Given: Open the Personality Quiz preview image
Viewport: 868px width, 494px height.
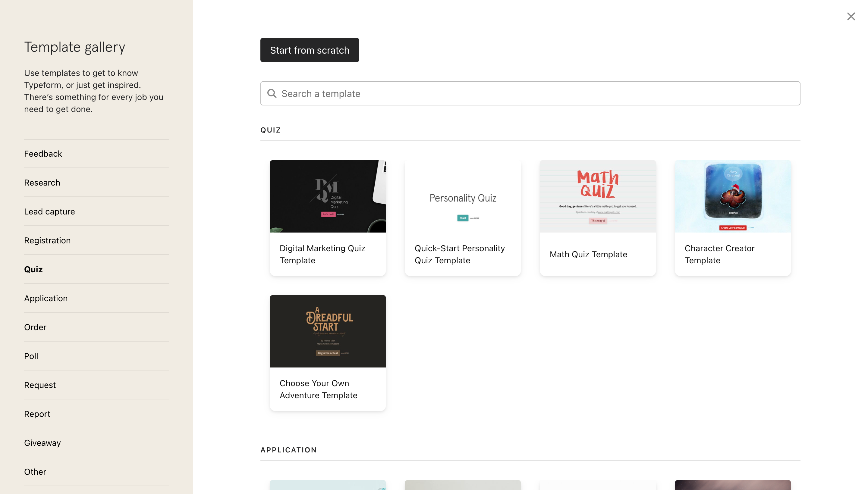Looking at the screenshot, I should coord(463,196).
